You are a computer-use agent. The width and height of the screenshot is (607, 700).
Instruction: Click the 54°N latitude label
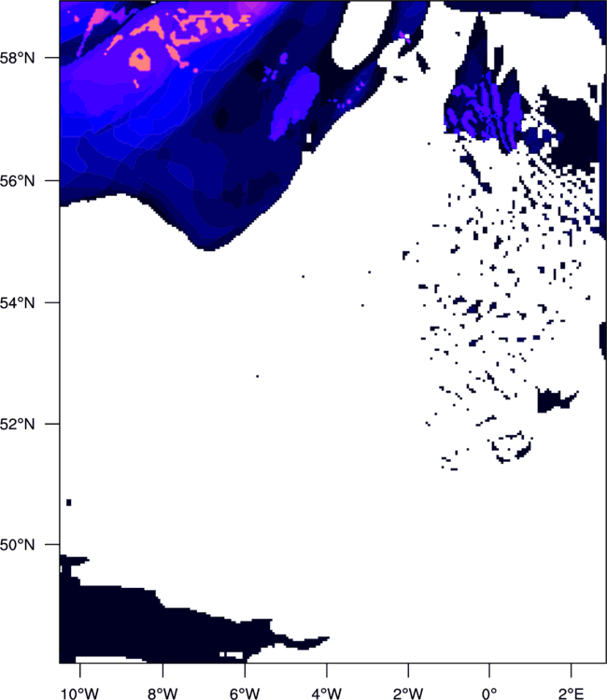17,302
